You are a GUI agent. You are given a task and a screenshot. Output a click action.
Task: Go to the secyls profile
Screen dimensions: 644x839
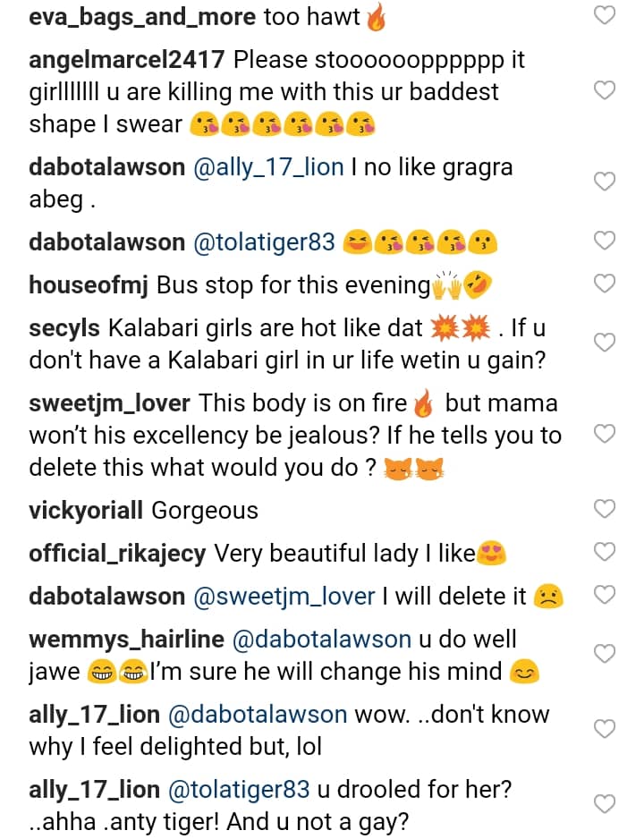(x=64, y=328)
